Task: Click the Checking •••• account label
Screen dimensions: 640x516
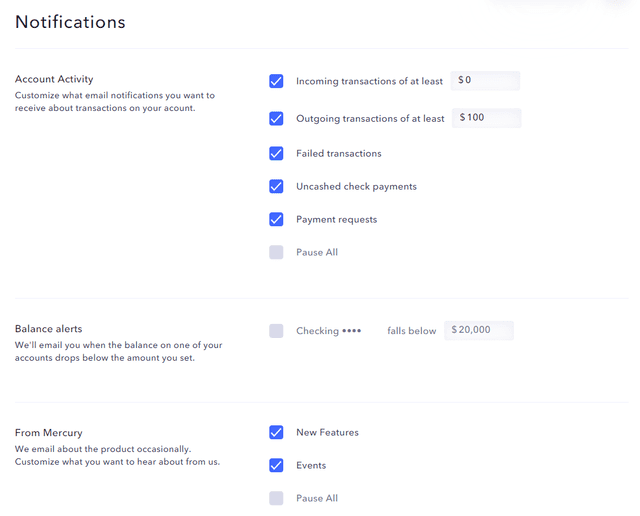Action: [329, 331]
